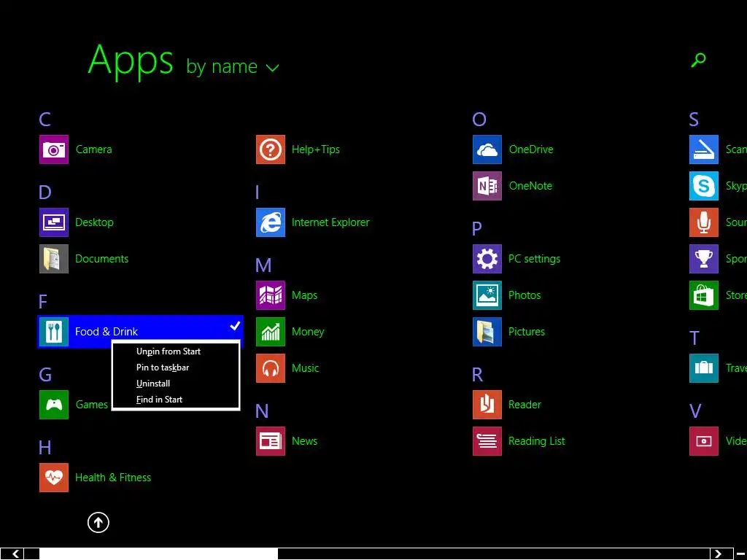
Task: Open the Sound Recorder microphone icon
Action: (x=704, y=222)
